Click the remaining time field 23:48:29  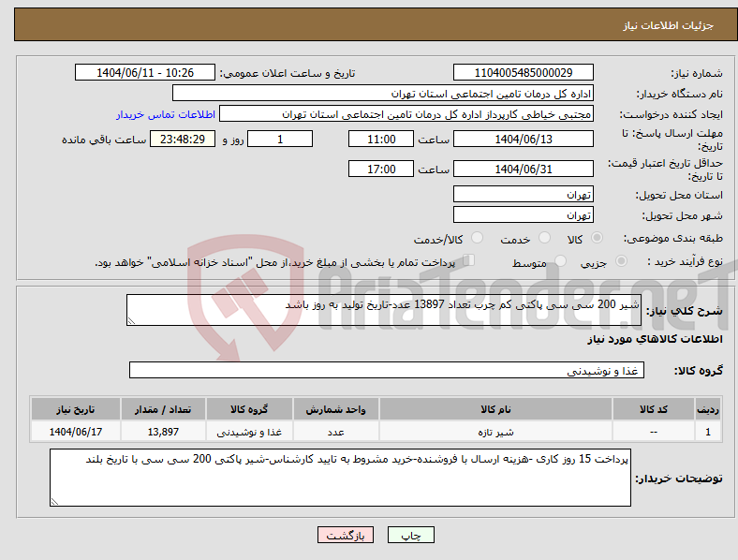pyautogui.click(x=183, y=139)
